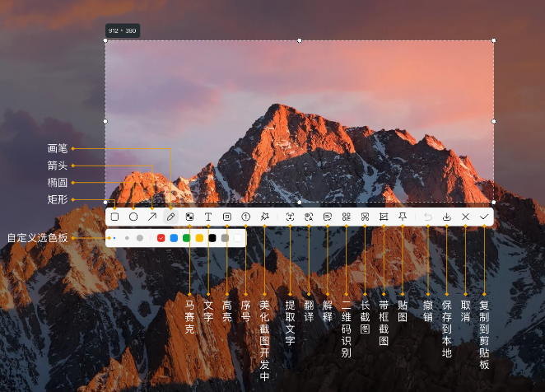Open the explain screenshot tool
545x392 pixels.
(x=328, y=217)
